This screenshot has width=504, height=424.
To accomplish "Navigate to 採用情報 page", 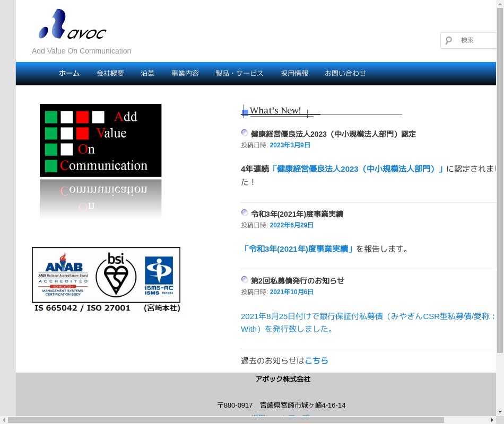I will pyautogui.click(x=294, y=73).
